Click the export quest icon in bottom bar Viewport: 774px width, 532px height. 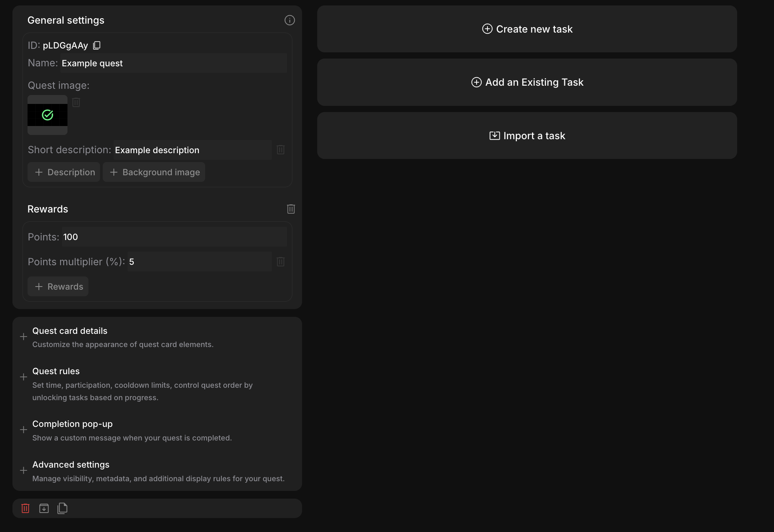tap(44, 508)
